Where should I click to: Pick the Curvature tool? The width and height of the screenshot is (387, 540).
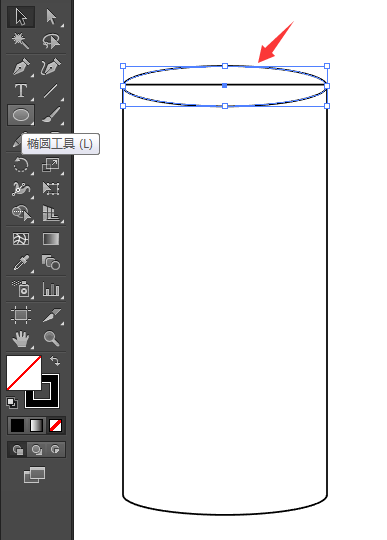coord(51,67)
